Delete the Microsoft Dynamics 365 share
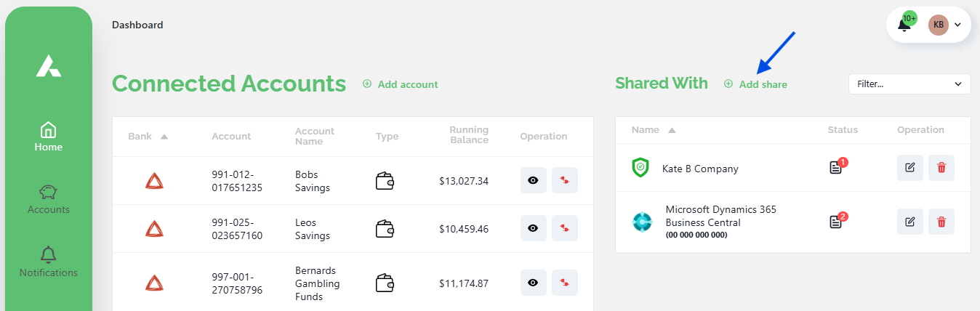This screenshot has width=980, height=311. click(941, 222)
